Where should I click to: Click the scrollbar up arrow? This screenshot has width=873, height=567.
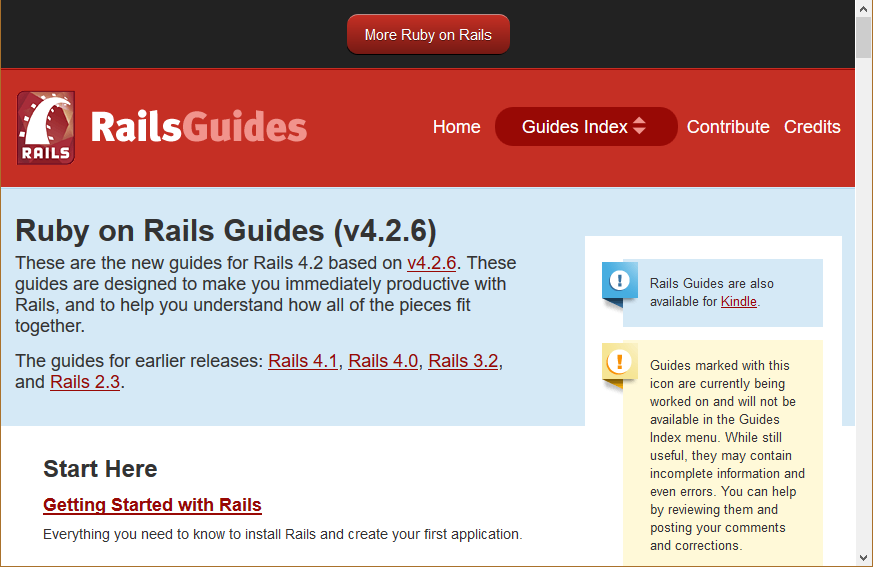(x=864, y=8)
